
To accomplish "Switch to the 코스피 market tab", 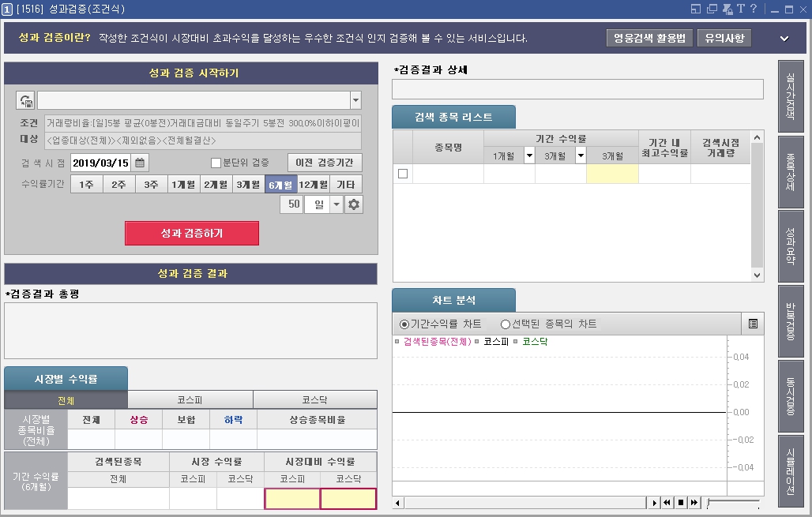I will point(190,400).
